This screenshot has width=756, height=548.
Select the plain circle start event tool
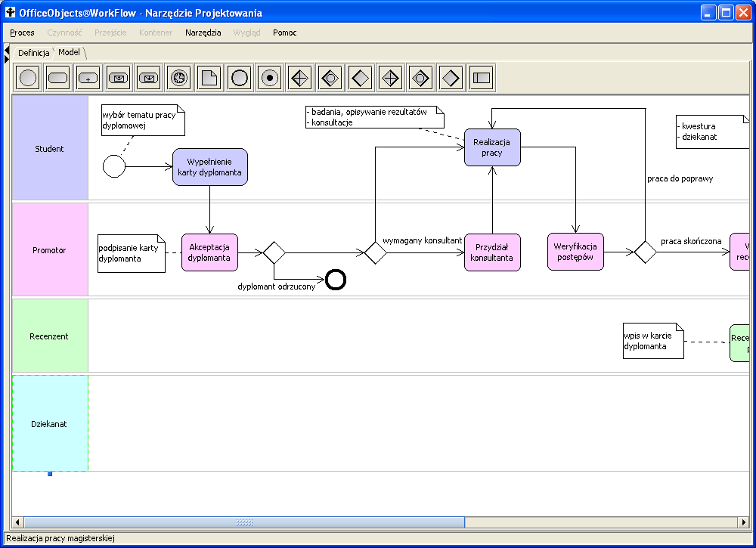(28, 78)
